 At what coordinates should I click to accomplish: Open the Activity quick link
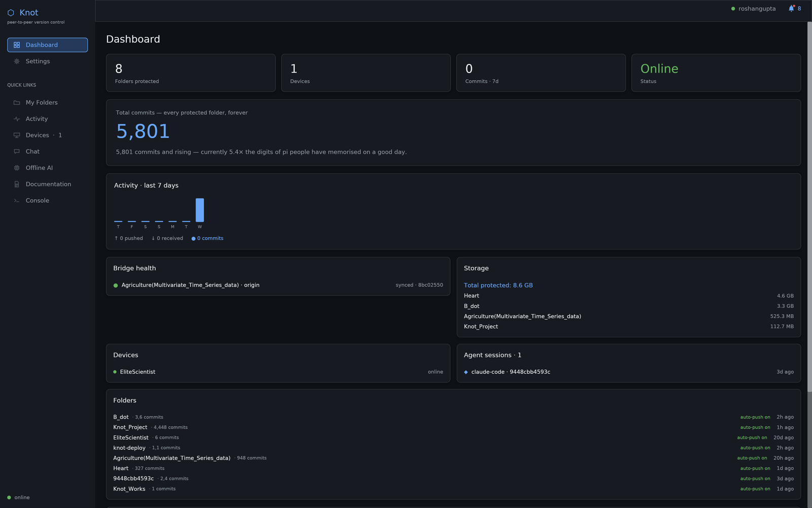(x=47, y=119)
